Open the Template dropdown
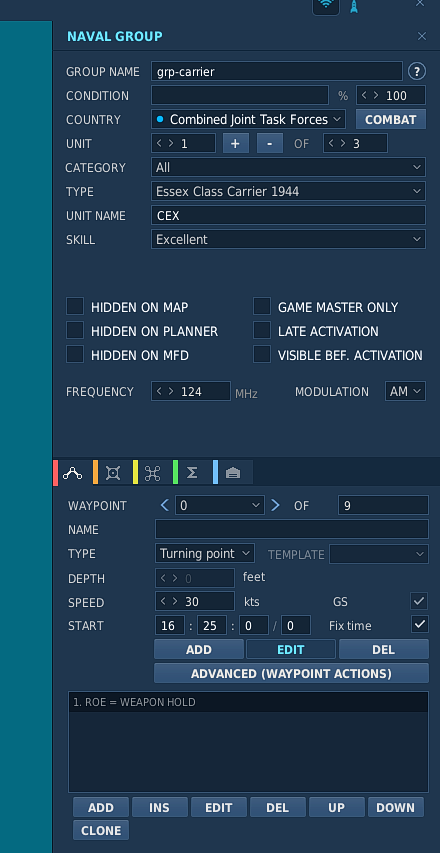 coord(379,554)
